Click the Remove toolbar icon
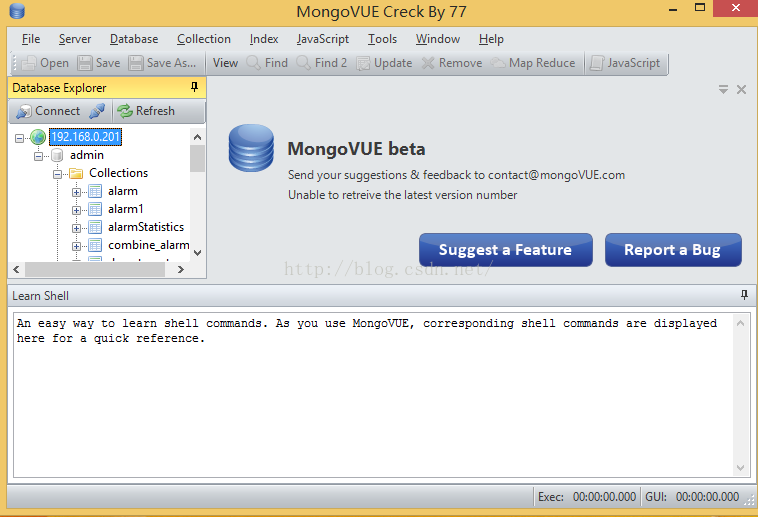The image size is (758, 517). tap(428, 63)
